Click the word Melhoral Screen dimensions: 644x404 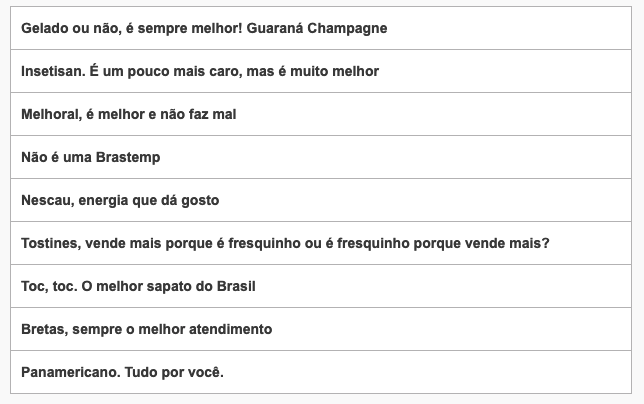click(x=51, y=114)
